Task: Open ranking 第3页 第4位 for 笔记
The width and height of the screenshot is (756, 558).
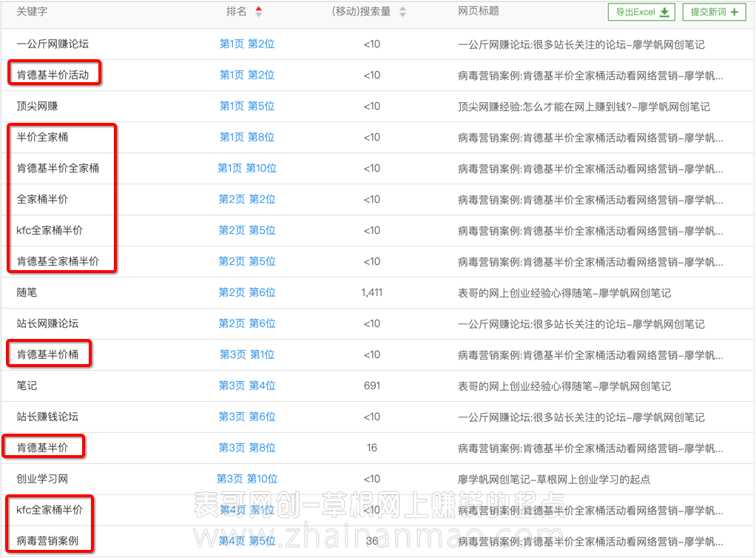Action: (x=247, y=386)
